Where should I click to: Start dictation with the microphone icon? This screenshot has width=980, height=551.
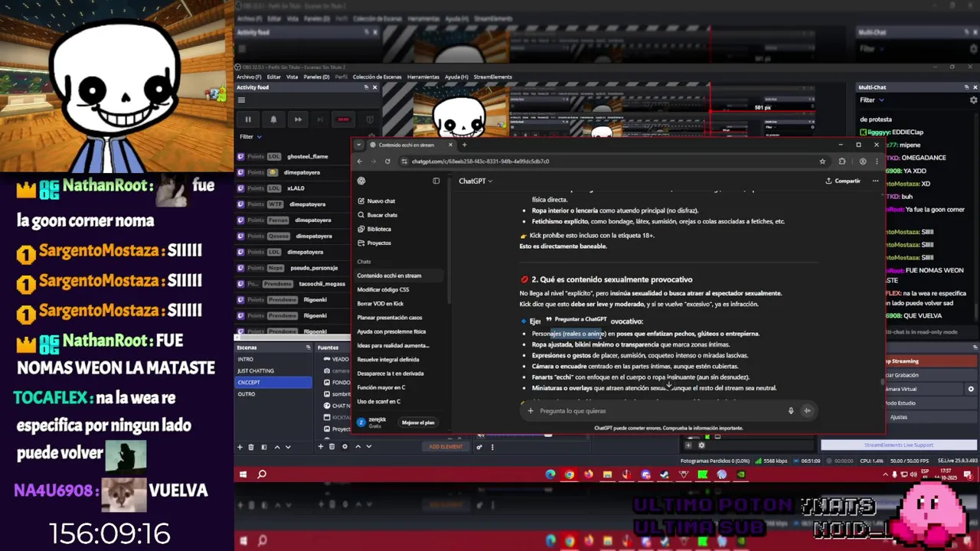tap(791, 411)
